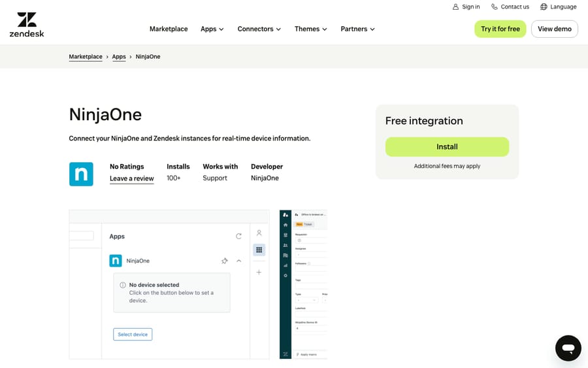This screenshot has width=588, height=368.
Task: Expand the Partners dropdown menu
Action: pos(358,29)
